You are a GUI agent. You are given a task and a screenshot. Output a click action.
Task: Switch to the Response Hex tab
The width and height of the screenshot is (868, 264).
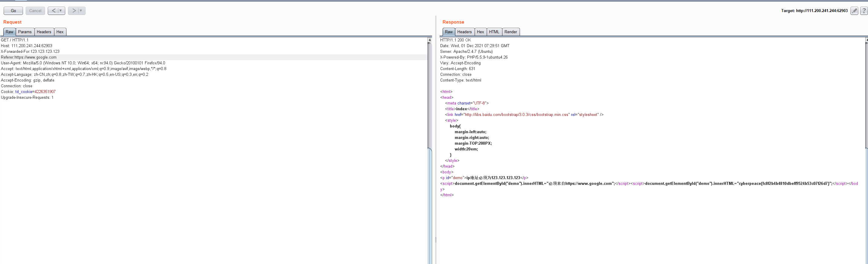(x=480, y=32)
